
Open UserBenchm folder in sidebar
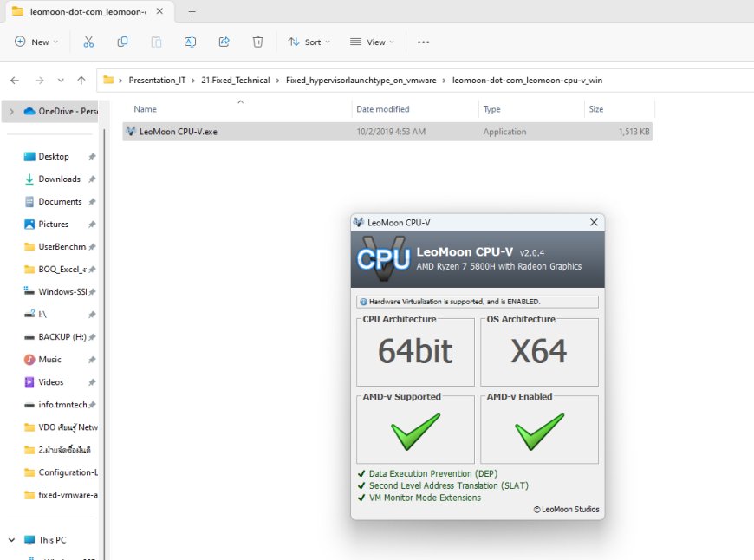coord(62,247)
